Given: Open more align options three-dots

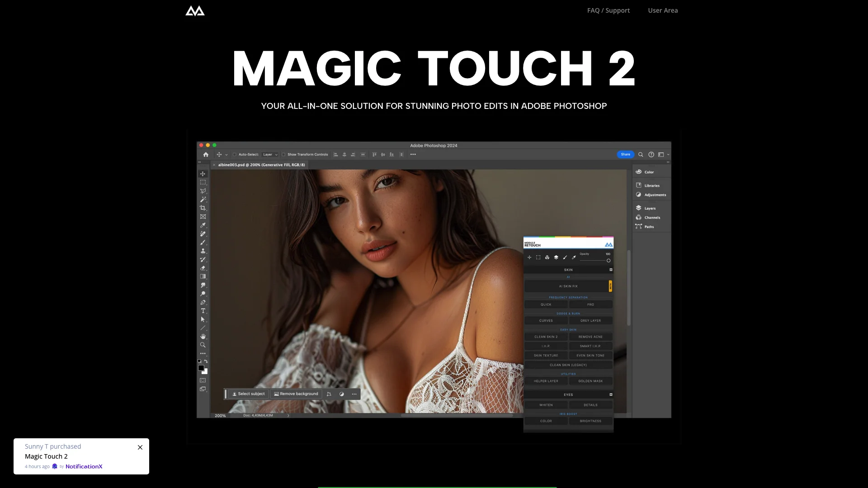Looking at the screenshot, I should coord(413,155).
